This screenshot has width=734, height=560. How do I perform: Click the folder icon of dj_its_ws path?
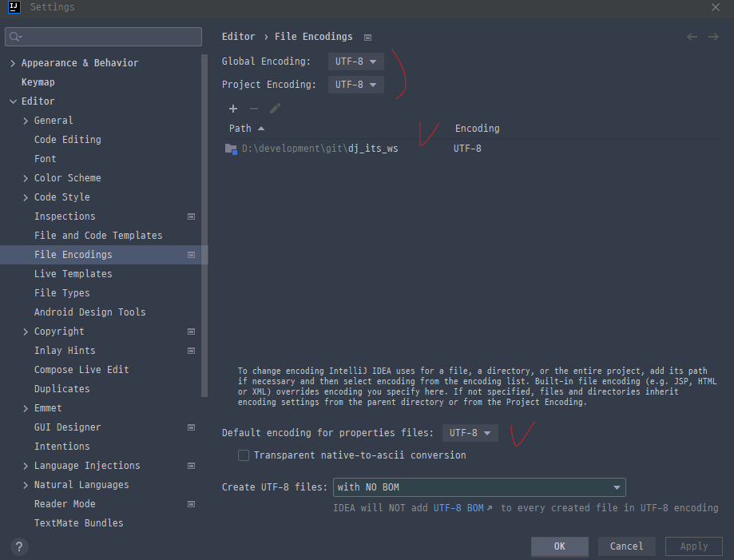231,149
